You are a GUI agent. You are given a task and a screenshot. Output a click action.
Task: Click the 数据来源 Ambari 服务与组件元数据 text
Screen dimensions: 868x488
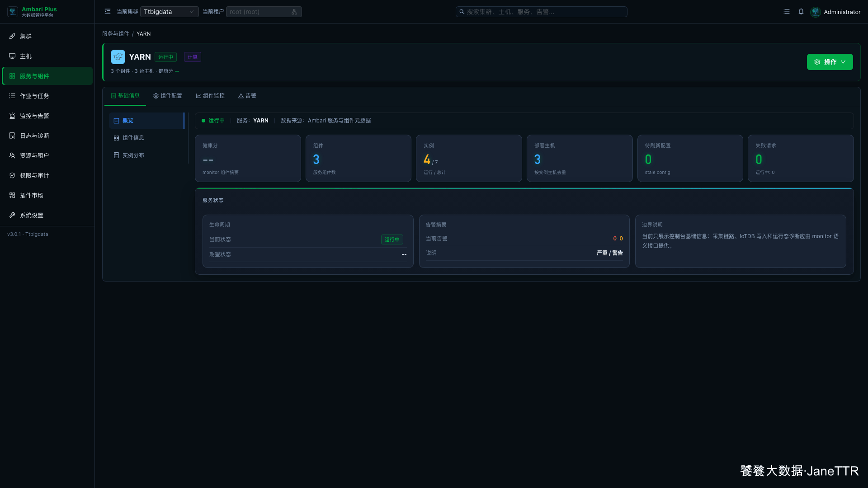click(325, 121)
